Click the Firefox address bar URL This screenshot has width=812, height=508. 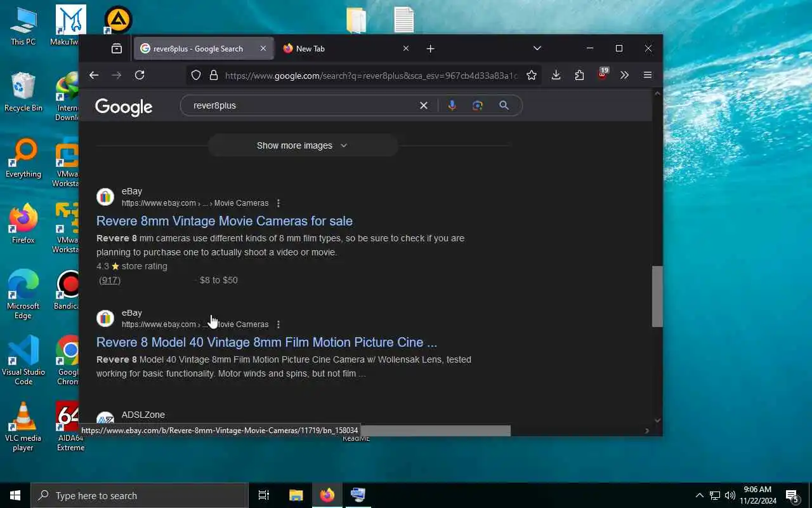click(x=371, y=76)
